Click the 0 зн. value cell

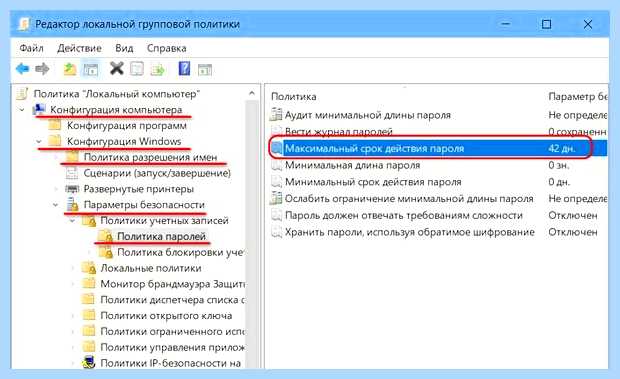[559, 165]
